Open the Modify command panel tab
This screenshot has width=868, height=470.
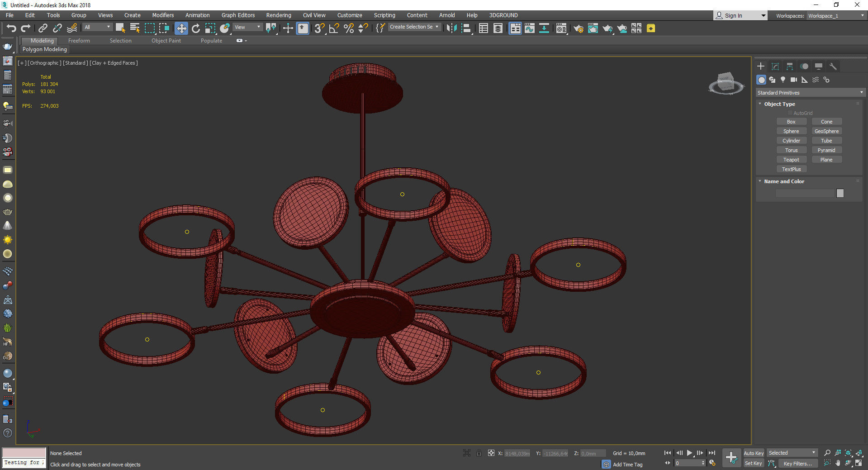775,66
